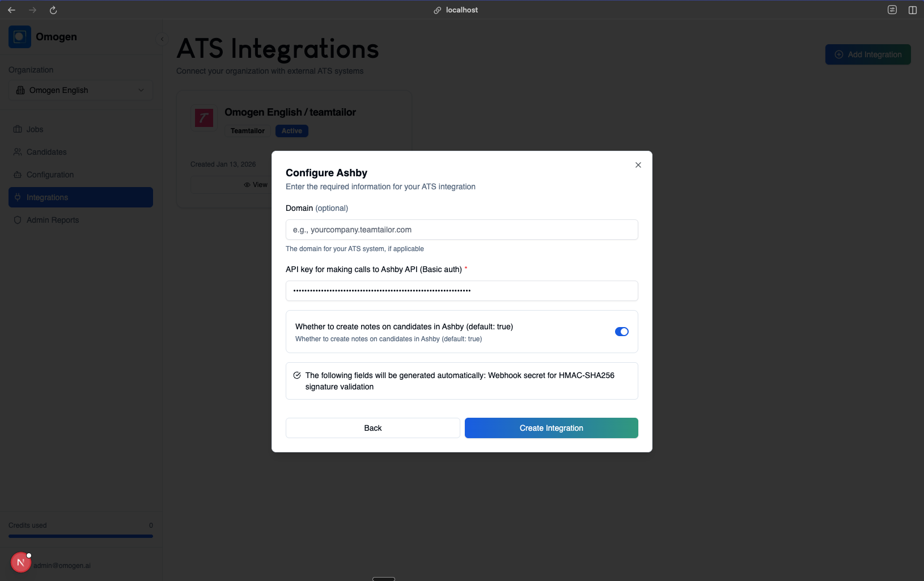This screenshot has width=924, height=581.
Task: Select the Jobs briefcase icon in sidebar
Action: (x=18, y=129)
